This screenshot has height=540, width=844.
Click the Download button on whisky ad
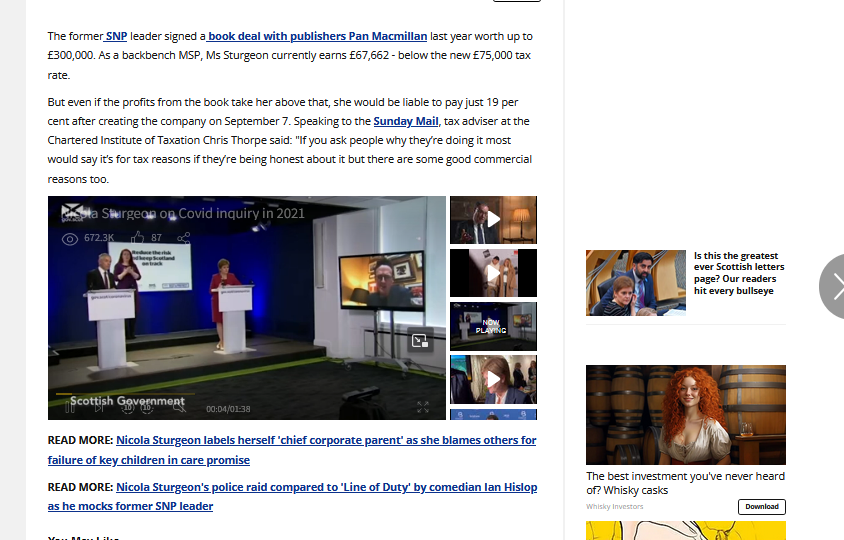click(x=762, y=507)
